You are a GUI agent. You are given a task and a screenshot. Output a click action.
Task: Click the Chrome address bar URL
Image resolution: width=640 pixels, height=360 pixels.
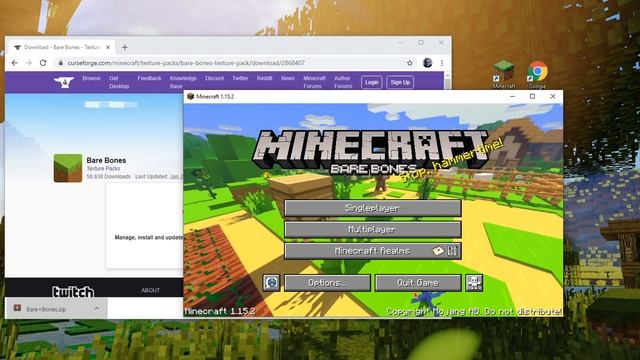coord(186,63)
